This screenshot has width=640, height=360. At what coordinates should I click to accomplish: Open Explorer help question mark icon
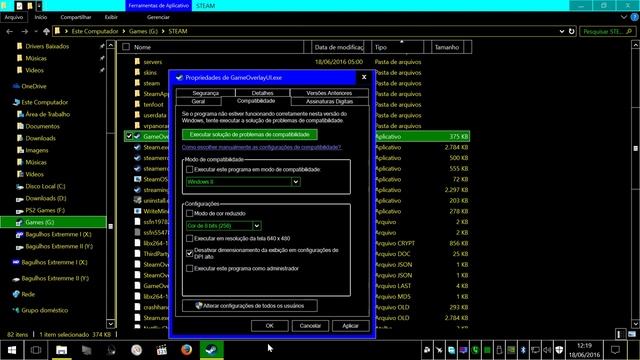pos(635,18)
